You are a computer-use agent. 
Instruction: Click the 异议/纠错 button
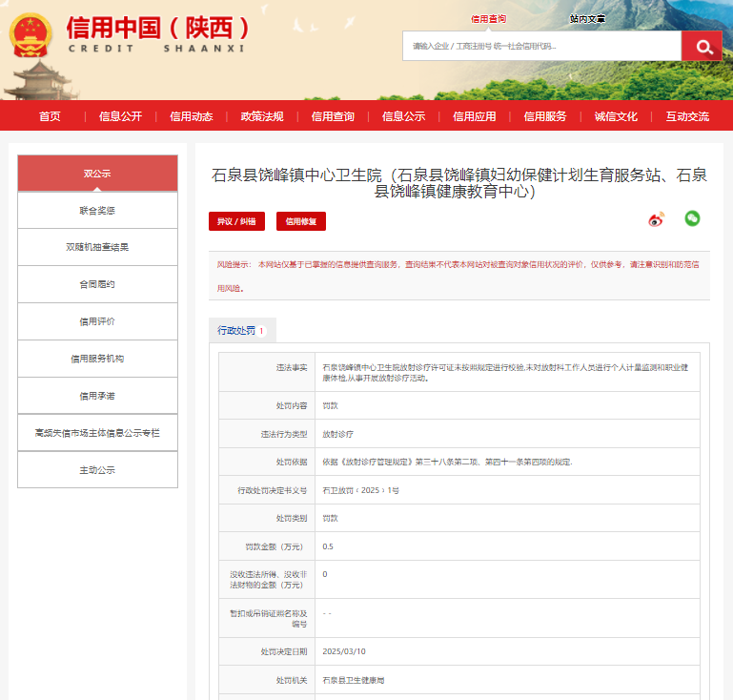pos(236,221)
